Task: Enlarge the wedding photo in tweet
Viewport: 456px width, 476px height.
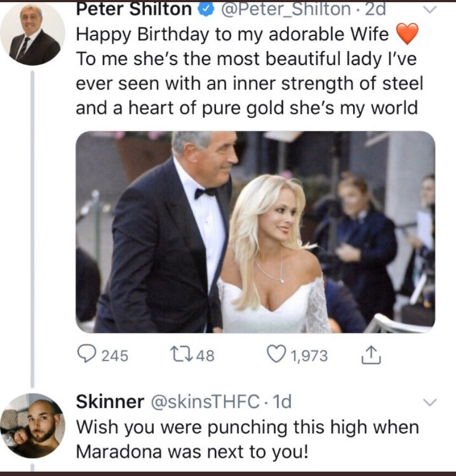Action: tap(255, 231)
